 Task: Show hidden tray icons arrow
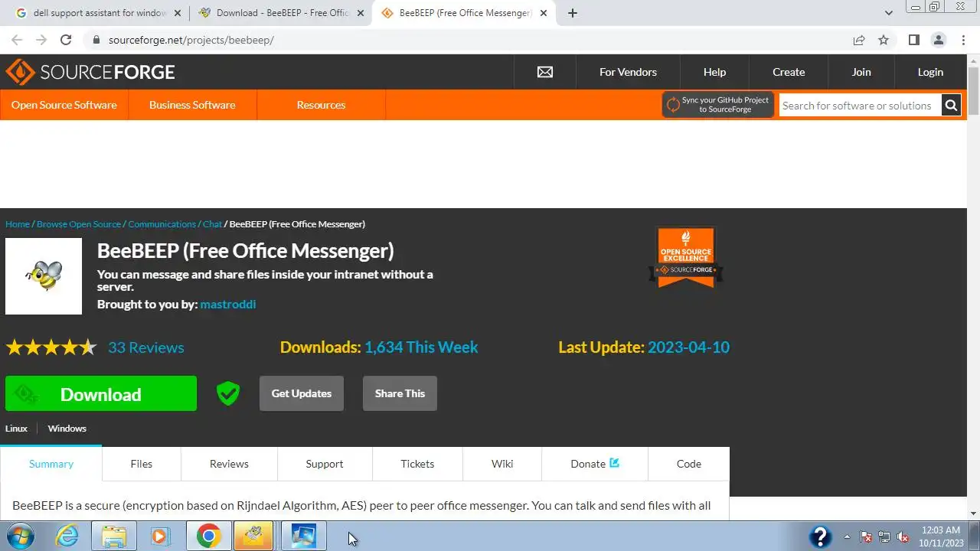point(847,536)
